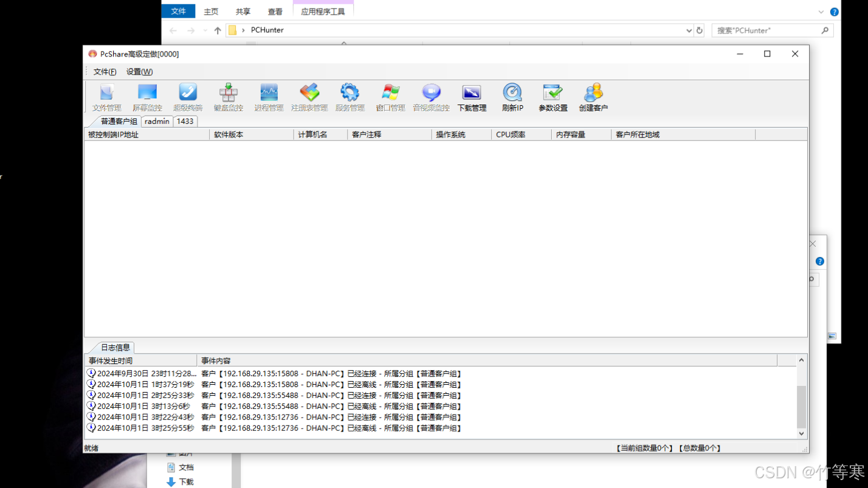The image size is (868, 488).
Task: Click the 客户所在地域 column header
Action: tap(683, 135)
